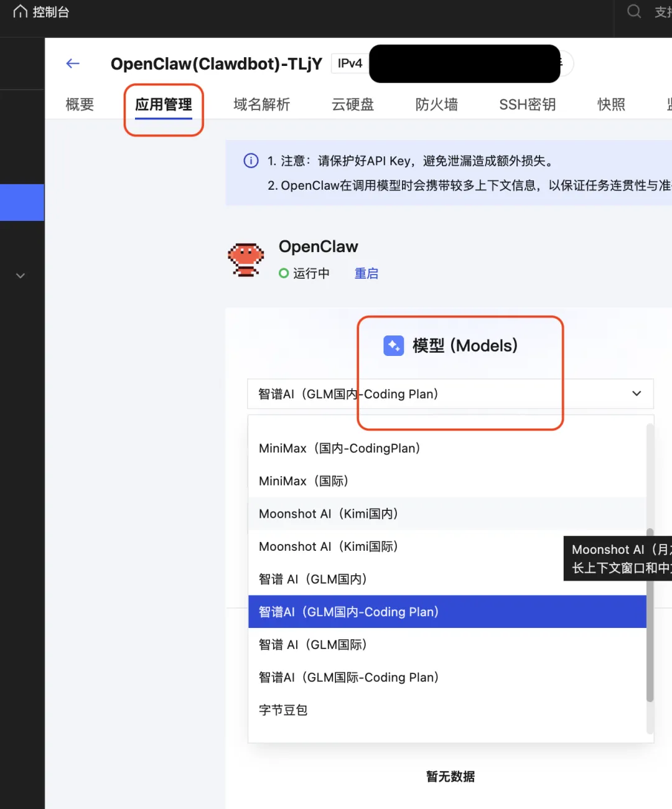Screen dimensions: 672x809
Task: Click the home icon beside 控制台
Action: click(21, 12)
